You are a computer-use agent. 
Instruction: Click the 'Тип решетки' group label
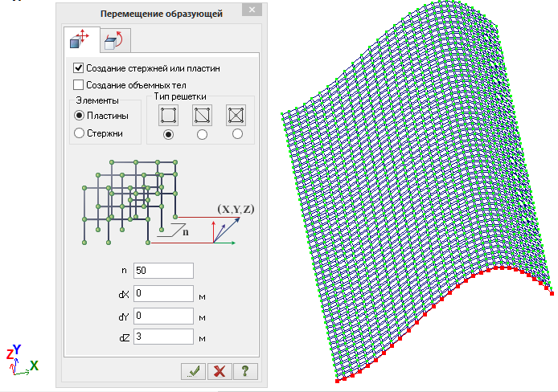[180, 96]
